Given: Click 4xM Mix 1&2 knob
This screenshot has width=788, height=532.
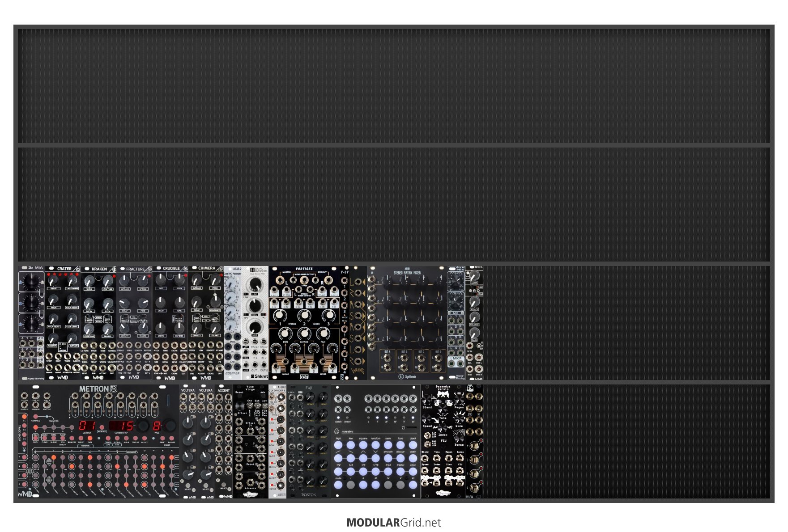Looking at the screenshot, I should coord(455,281).
